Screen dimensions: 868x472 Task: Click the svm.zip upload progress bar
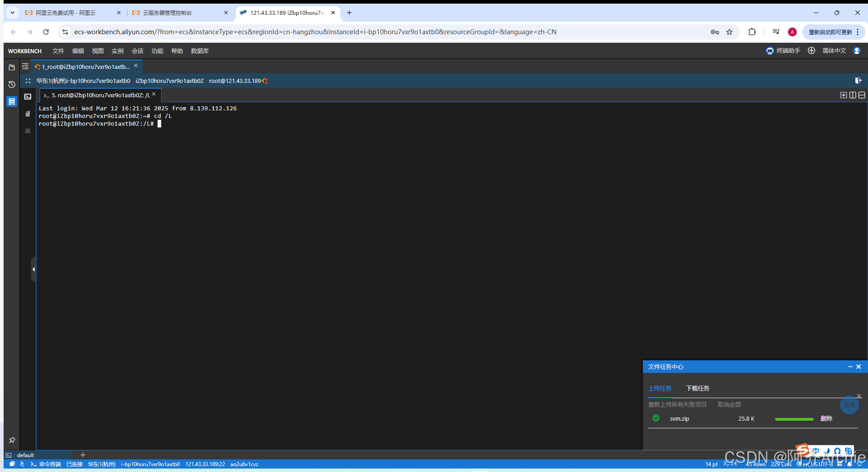794,419
